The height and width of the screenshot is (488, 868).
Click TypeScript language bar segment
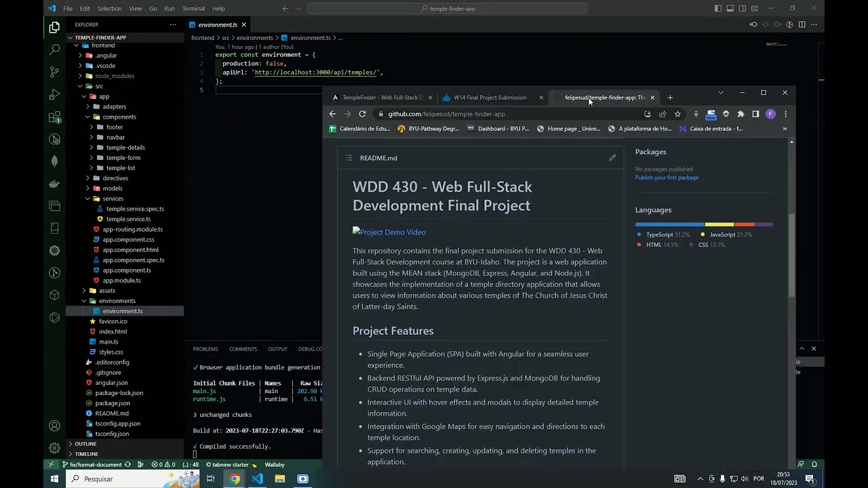click(670, 224)
